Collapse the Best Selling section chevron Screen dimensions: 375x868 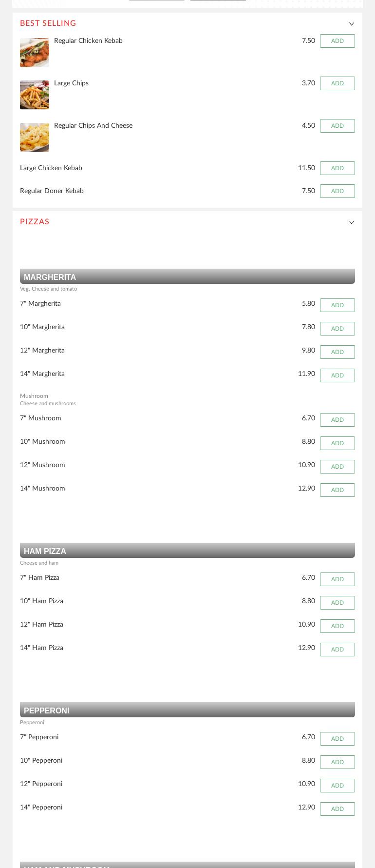[352, 24]
